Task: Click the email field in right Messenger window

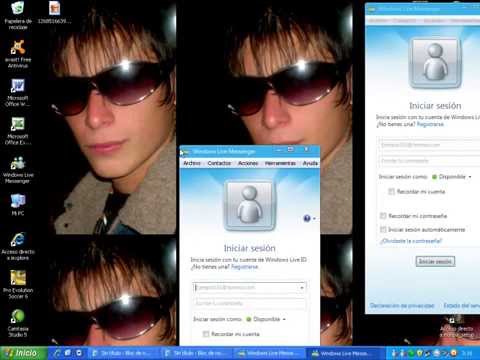Action: (x=429, y=145)
